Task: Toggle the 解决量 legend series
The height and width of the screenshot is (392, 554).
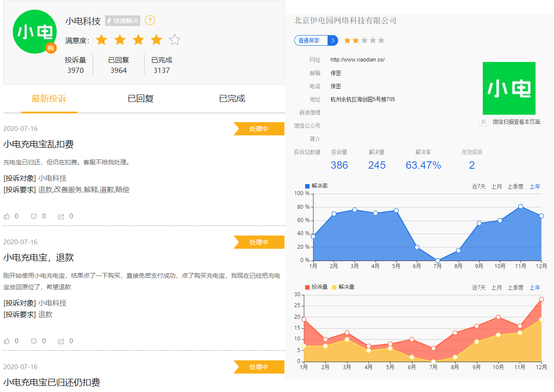Action: (x=343, y=287)
